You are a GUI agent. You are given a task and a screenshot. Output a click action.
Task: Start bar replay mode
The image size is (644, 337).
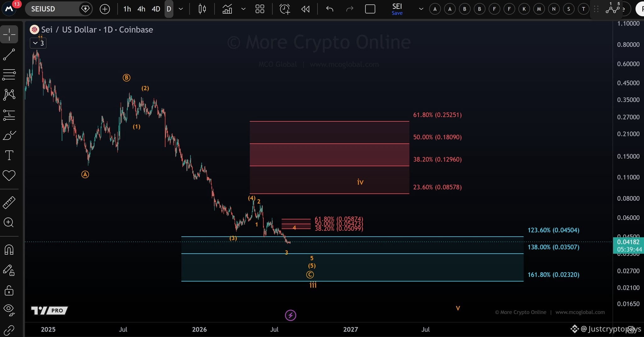point(305,9)
